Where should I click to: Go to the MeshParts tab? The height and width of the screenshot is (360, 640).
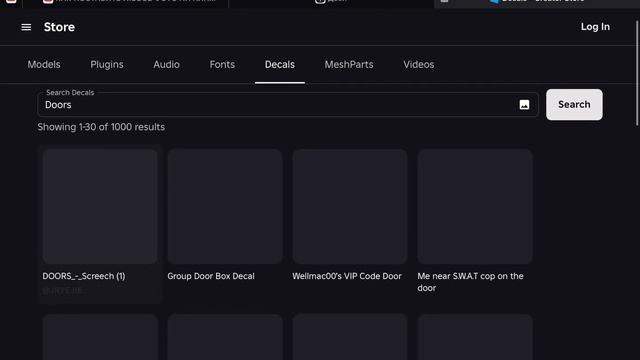click(x=349, y=64)
